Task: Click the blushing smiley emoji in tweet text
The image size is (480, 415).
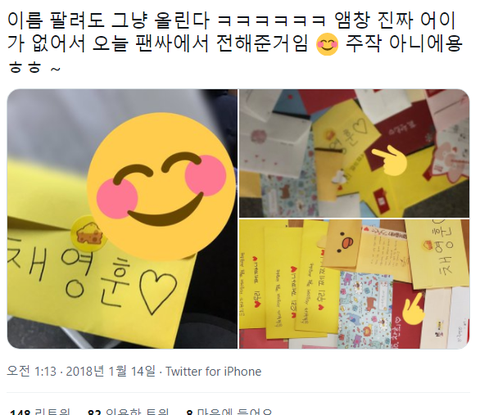Action: [327, 45]
